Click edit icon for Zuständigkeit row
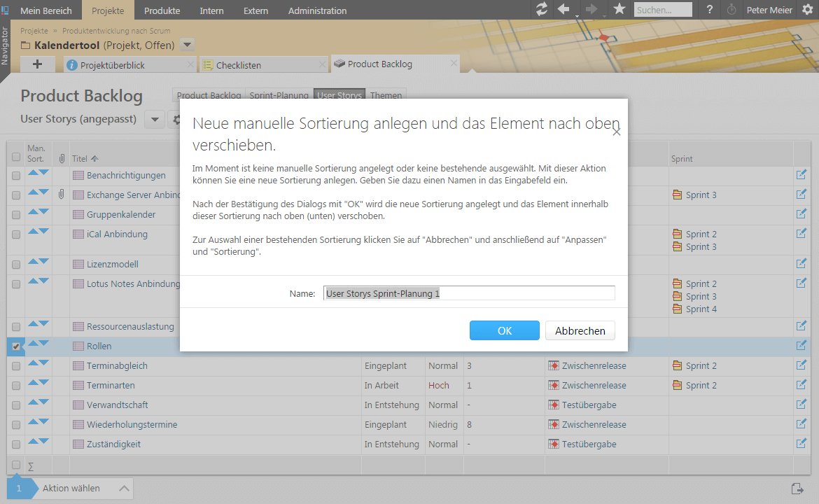This screenshot has height=504, width=819. (x=801, y=444)
